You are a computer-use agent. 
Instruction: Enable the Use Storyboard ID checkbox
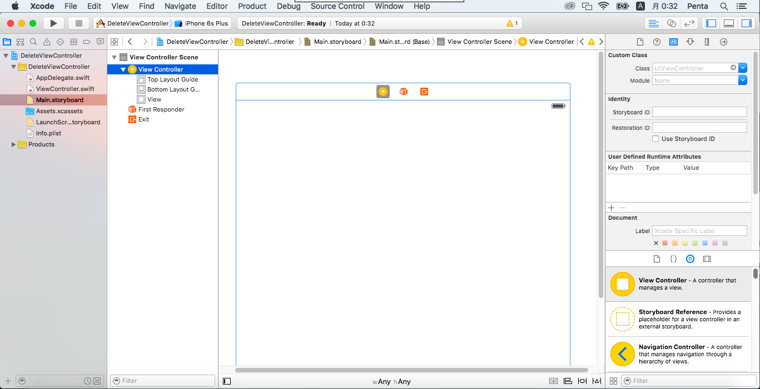coord(655,139)
